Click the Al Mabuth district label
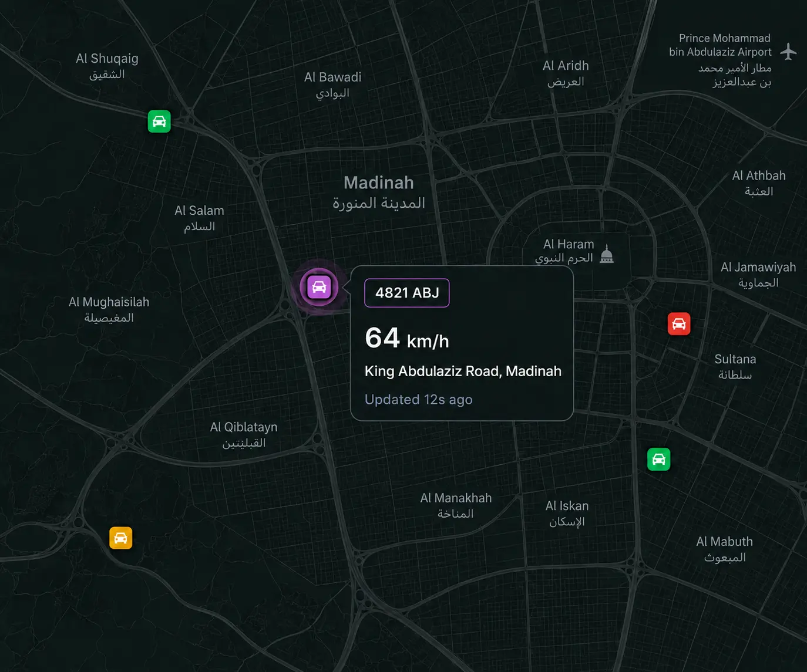The height and width of the screenshot is (672, 807). (724, 549)
